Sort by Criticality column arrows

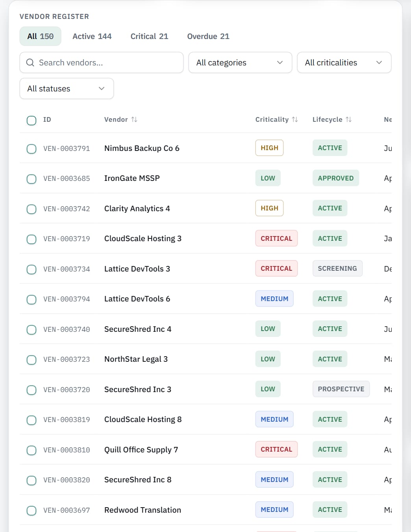click(x=295, y=119)
